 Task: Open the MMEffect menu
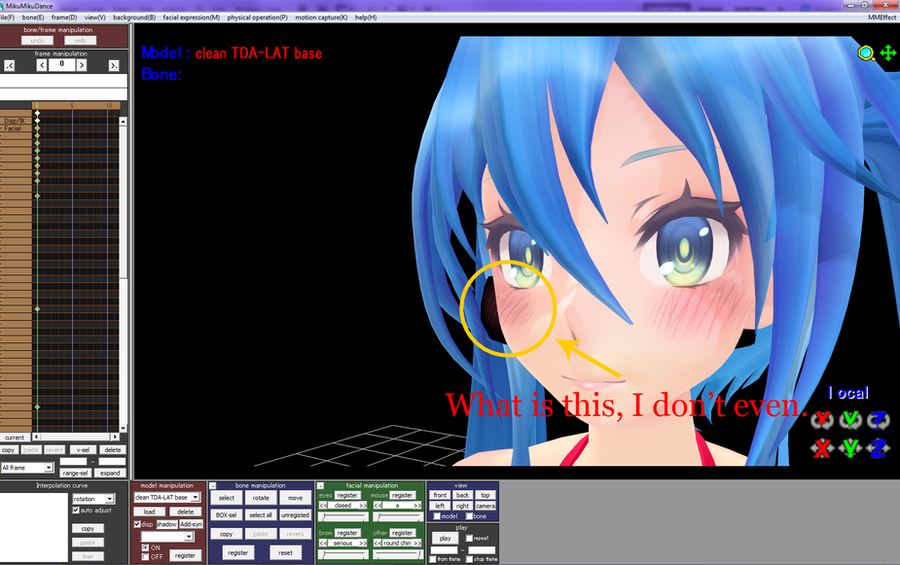882,18
